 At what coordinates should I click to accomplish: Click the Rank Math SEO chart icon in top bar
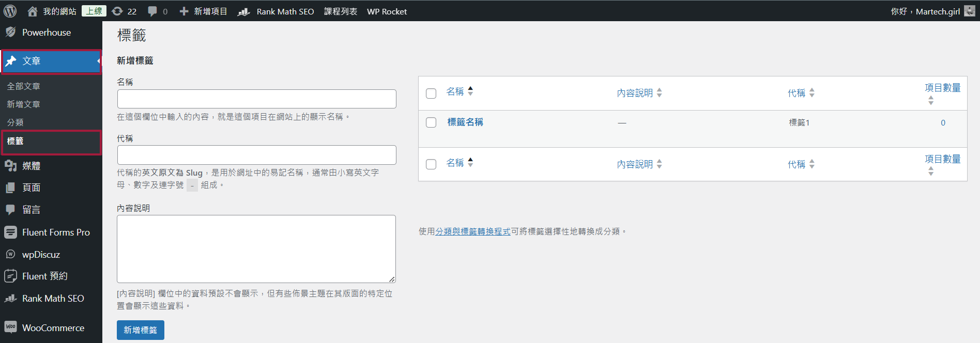click(x=243, y=11)
